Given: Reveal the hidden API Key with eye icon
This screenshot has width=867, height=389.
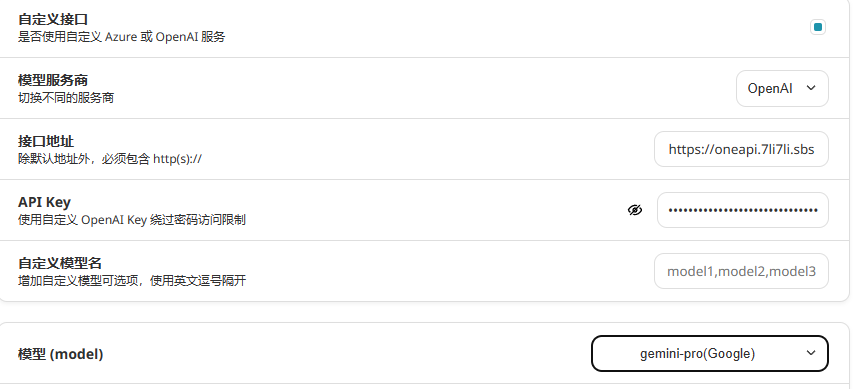Looking at the screenshot, I should 635,210.
